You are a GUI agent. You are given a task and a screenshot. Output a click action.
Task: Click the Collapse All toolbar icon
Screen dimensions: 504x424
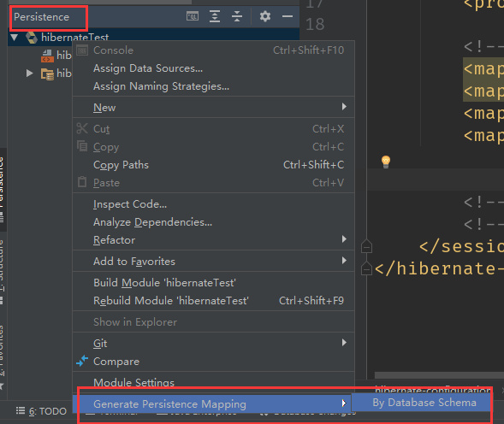click(x=237, y=16)
